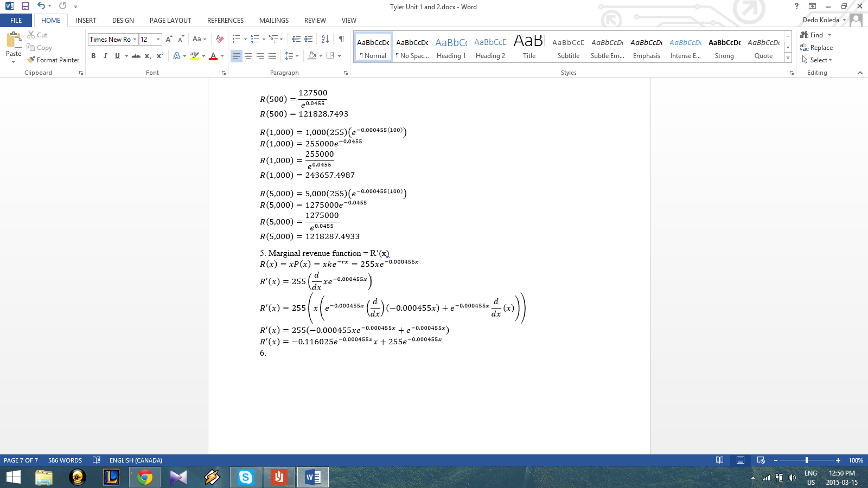Click the zoom slider handle
Image resolution: width=868 pixels, height=488 pixels.
807,460
